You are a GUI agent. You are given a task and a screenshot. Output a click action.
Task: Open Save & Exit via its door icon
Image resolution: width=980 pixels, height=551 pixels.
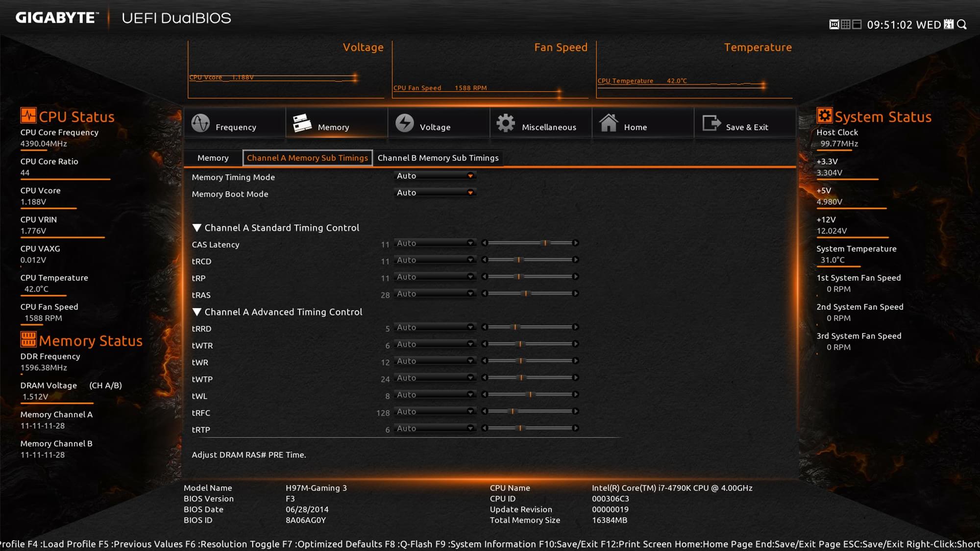711,123
